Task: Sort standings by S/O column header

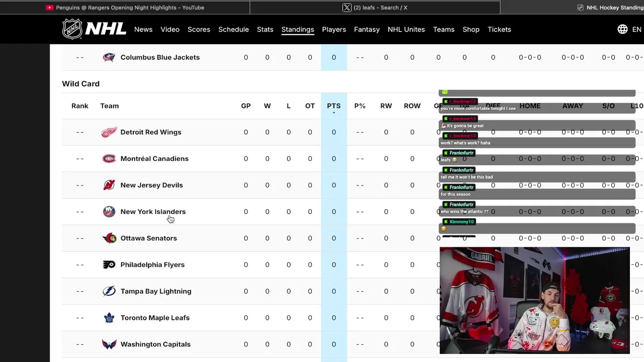Action: point(608,106)
